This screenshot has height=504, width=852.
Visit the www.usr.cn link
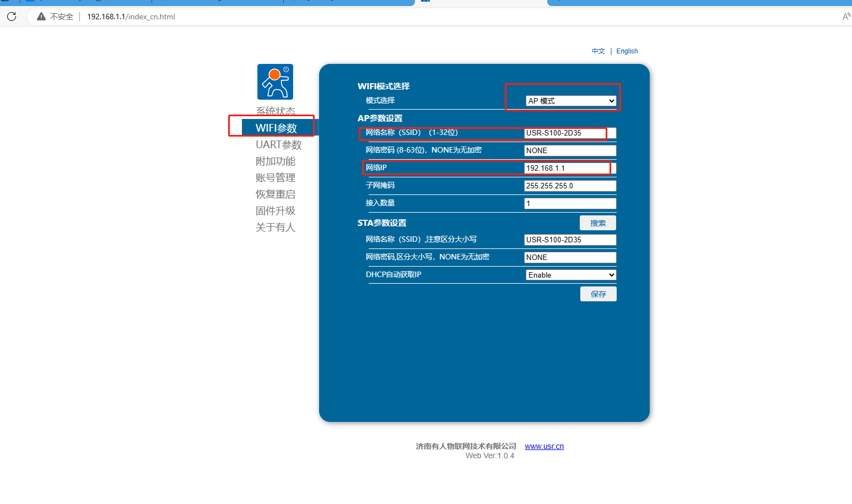pyautogui.click(x=544, y=446)
